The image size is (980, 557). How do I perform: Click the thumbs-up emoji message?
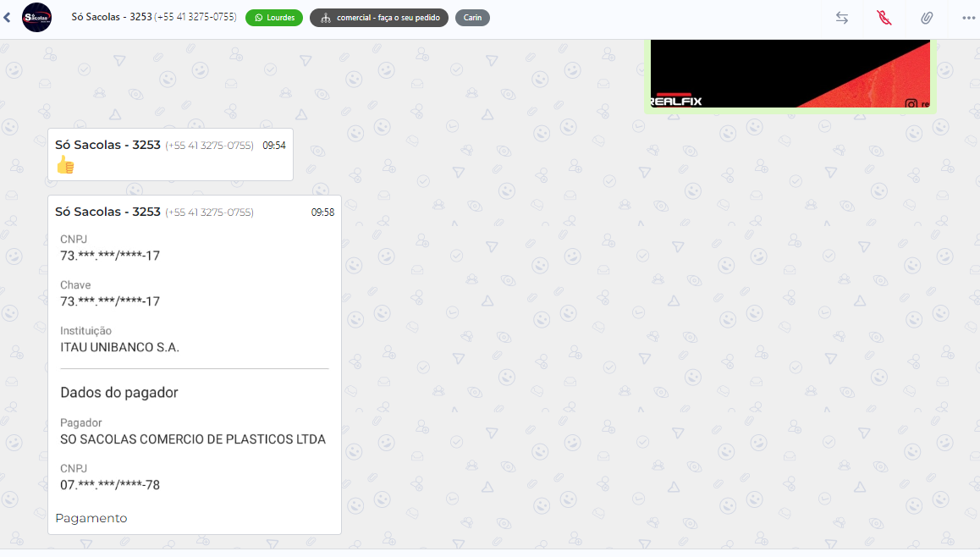65,165
